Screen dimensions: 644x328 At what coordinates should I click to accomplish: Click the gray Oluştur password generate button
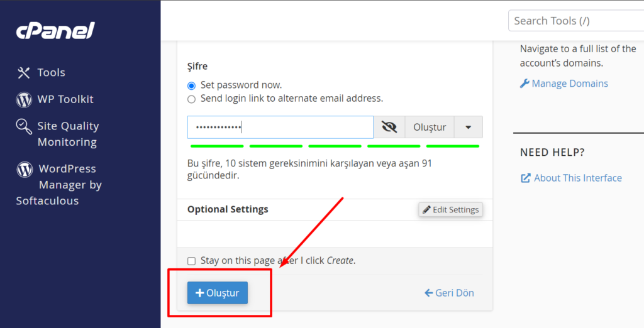click(430, 128)
